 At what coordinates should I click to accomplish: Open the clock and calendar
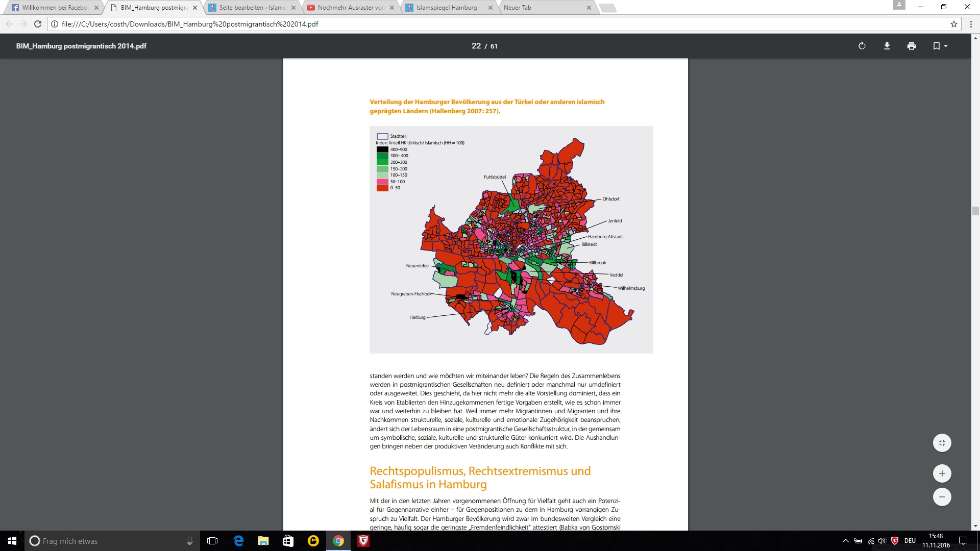[x=936, y=541]
